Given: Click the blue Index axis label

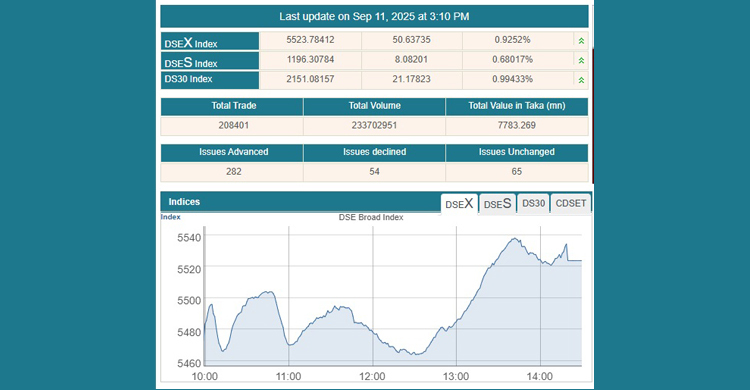Looking at the screenshot, I should (x=170, y=217).
